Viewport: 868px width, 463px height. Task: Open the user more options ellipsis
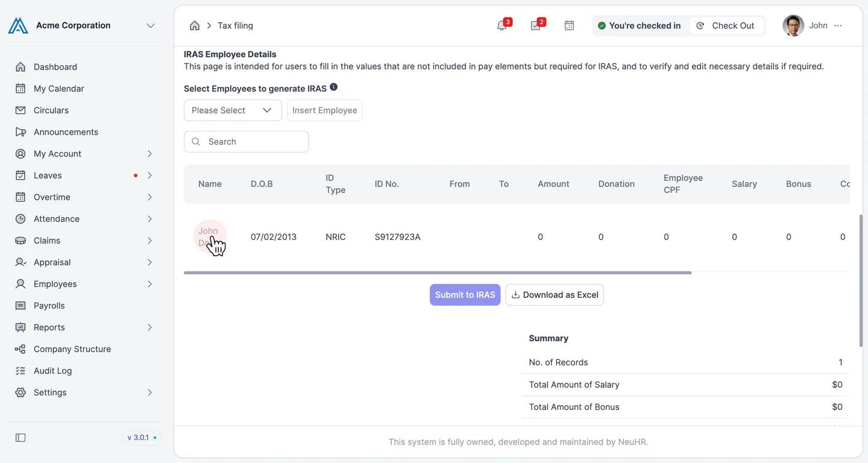click(x=838, y=25)
